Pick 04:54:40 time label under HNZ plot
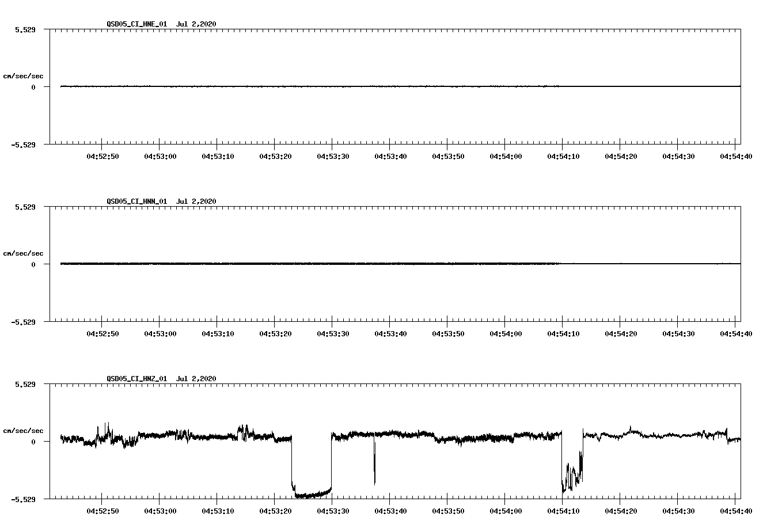The width and height of the screenshot is (782, 532). 736,511
